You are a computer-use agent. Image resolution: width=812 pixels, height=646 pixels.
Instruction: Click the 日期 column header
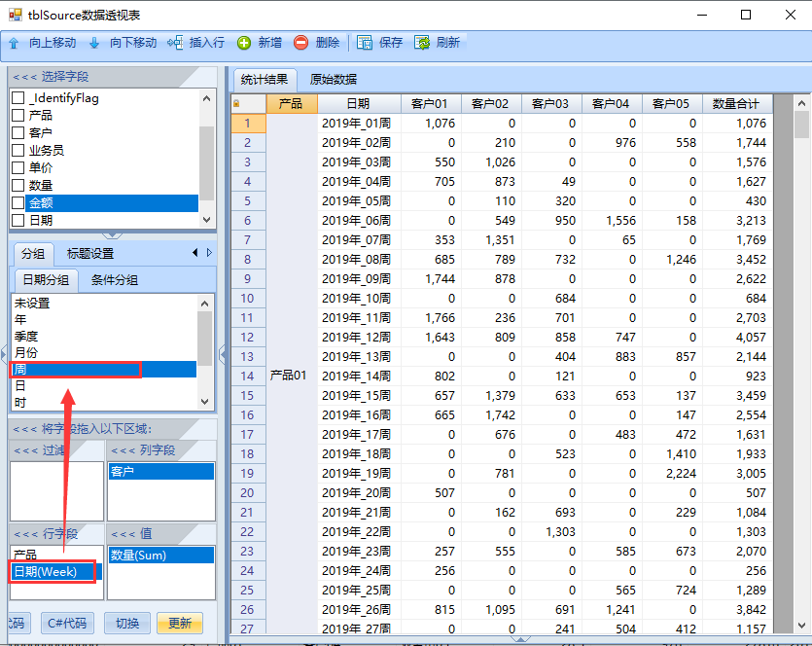[x=359, y=103]
